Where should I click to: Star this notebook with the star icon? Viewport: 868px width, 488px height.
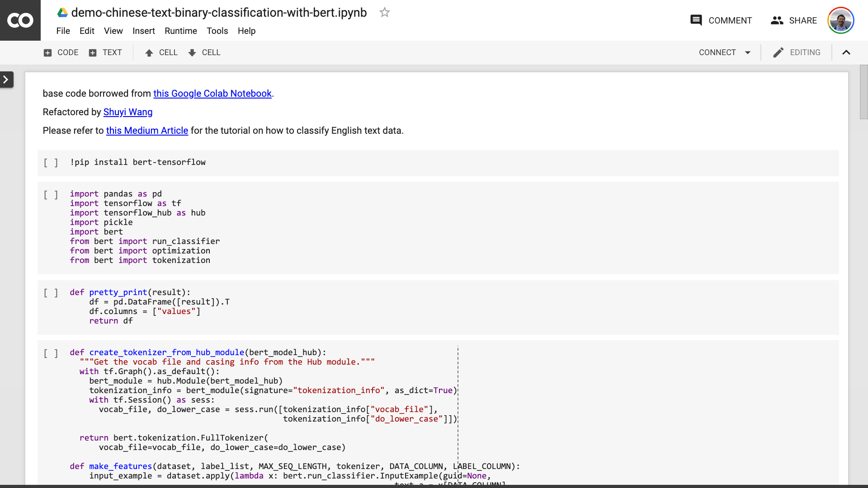[x=384, y=13]
